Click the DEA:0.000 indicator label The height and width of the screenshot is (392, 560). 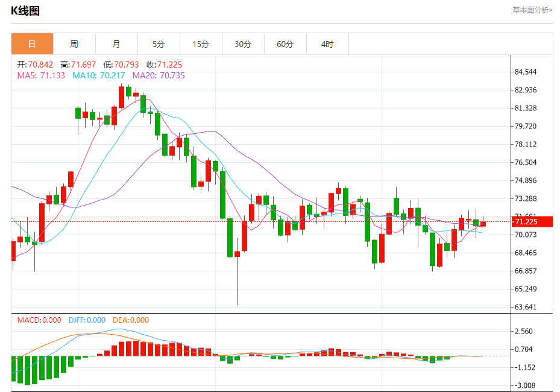point(131,320)
